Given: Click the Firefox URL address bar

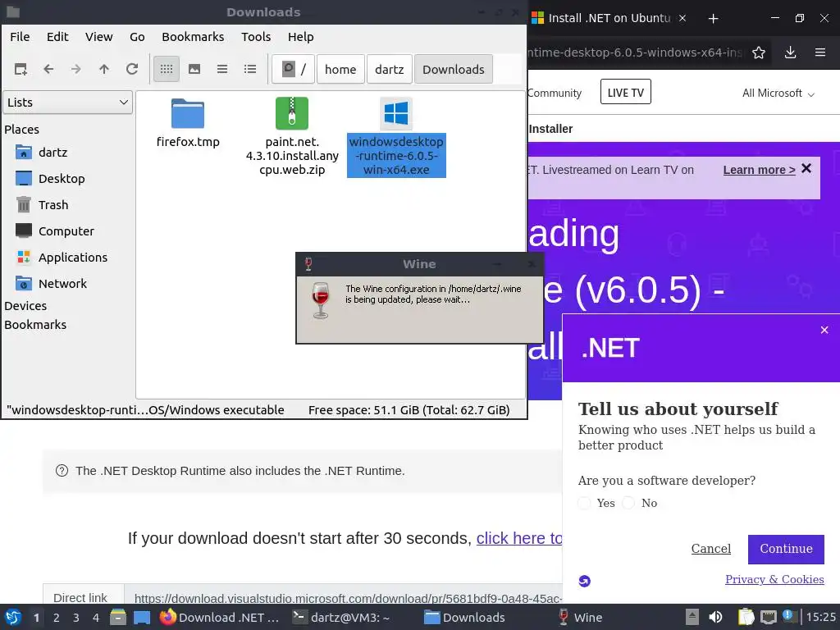Looking at the screenshot, I should point(635,52).
